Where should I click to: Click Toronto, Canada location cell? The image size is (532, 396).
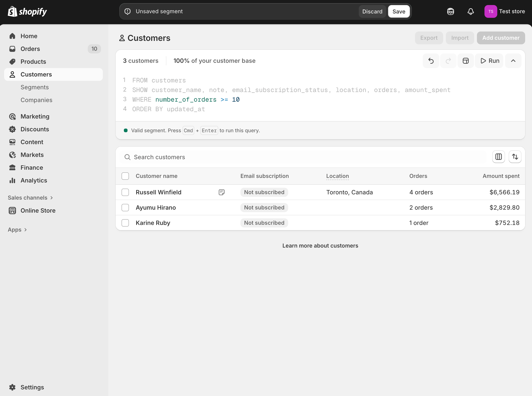(349, 192)
